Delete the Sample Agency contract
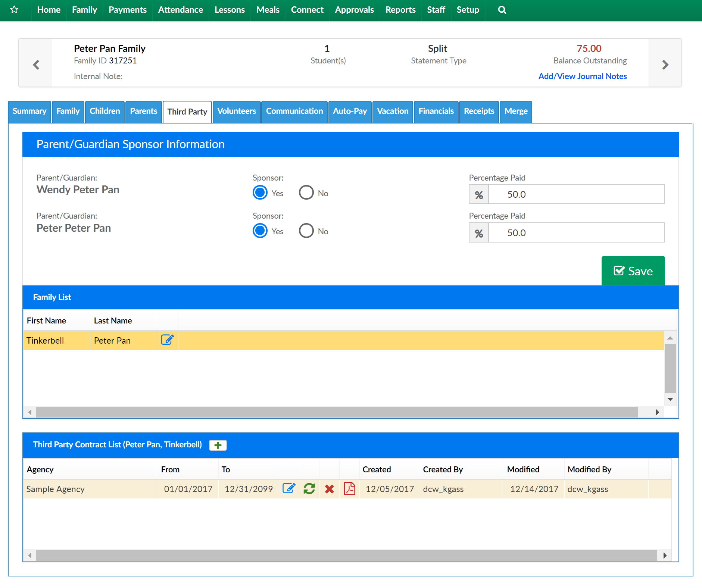 tap(329, 489)
